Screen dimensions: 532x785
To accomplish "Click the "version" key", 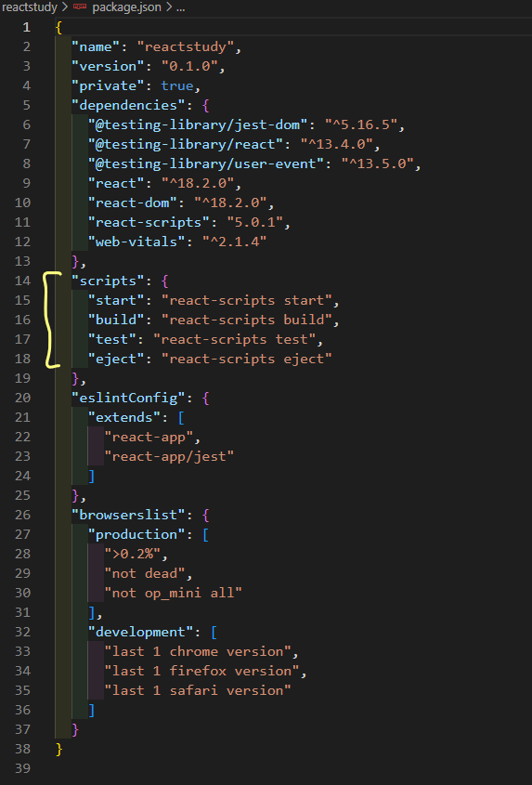I will (x=109, y=66).
